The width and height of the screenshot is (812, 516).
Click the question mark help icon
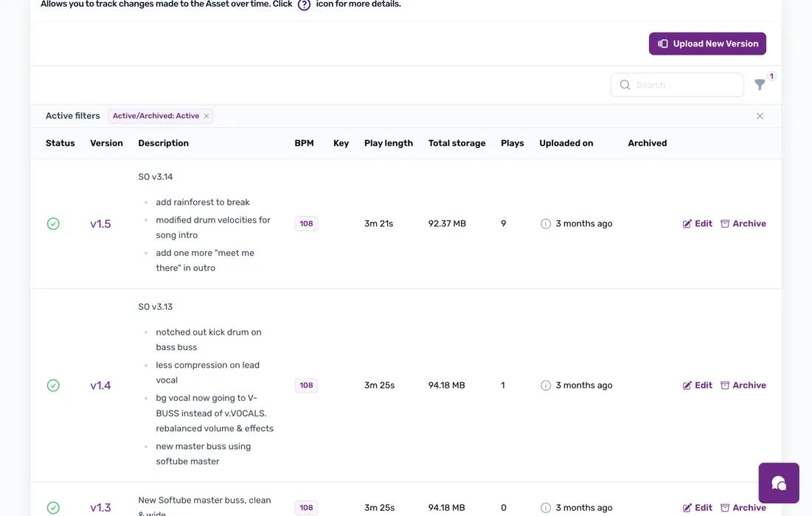tap(304, 4)
